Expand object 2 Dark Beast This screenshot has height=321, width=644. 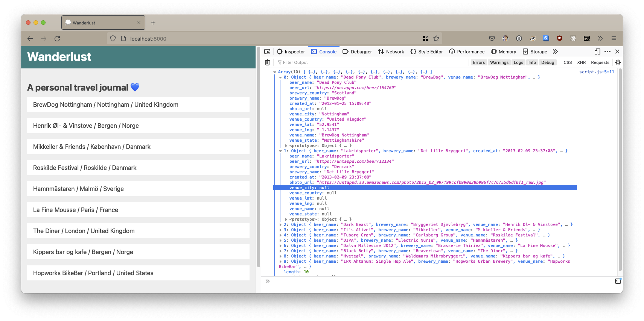(x=280, y=225)
